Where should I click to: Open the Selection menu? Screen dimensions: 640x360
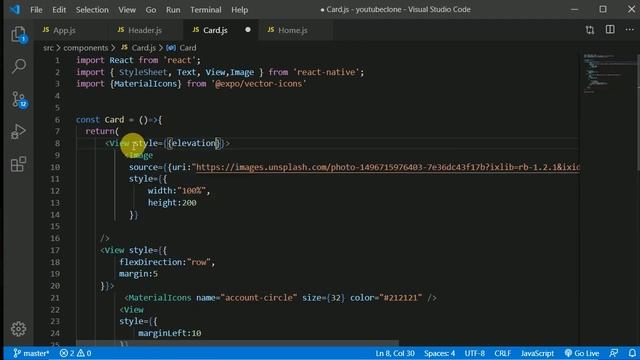tap(92, 9)
